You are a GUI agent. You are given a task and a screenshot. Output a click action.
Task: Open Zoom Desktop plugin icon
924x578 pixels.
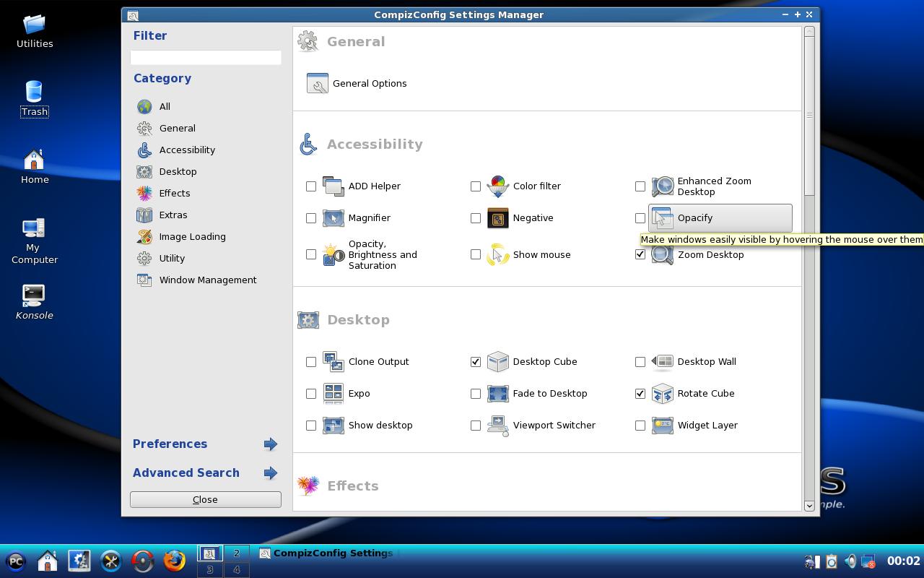click(663, 254)
